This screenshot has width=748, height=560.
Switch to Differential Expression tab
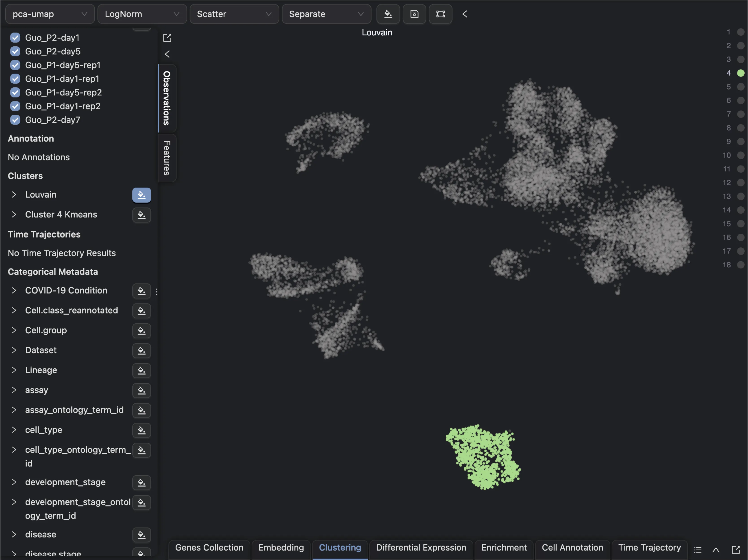(x=421, y=547)
